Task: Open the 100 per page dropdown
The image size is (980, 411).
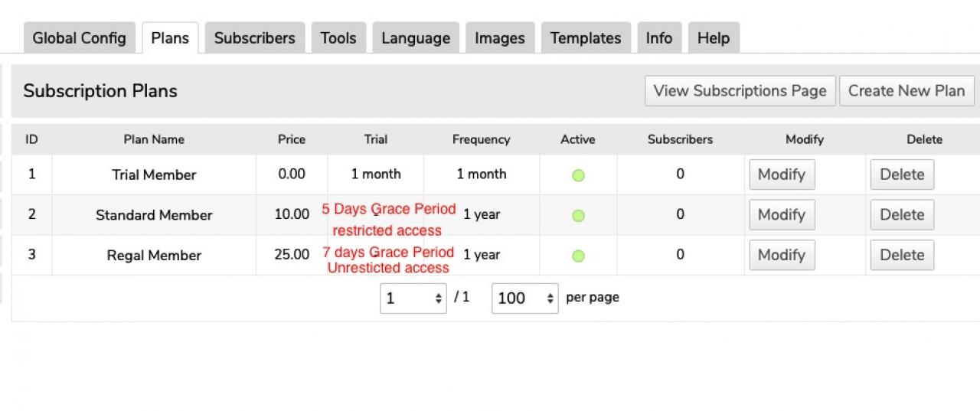Action: (x=524, y=298)
